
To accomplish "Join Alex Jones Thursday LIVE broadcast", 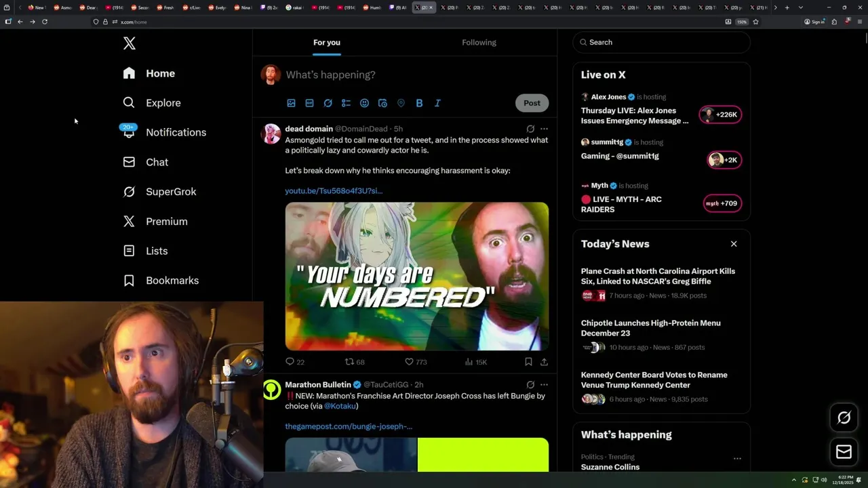I will coord(635,115).
